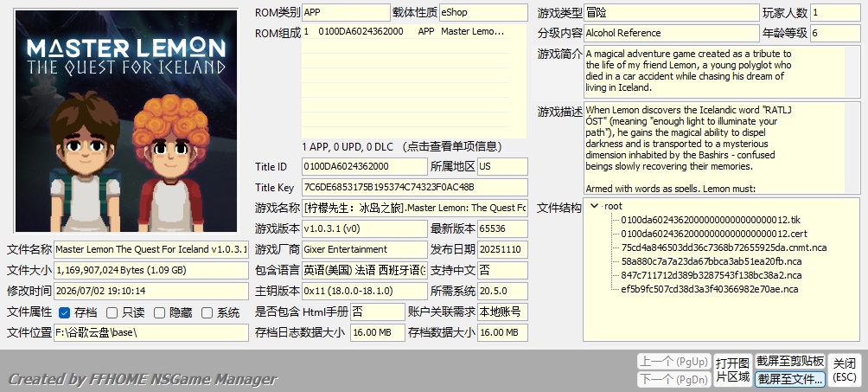
Task: Click the 文件名称 file name field
Action: coord(151,249)
